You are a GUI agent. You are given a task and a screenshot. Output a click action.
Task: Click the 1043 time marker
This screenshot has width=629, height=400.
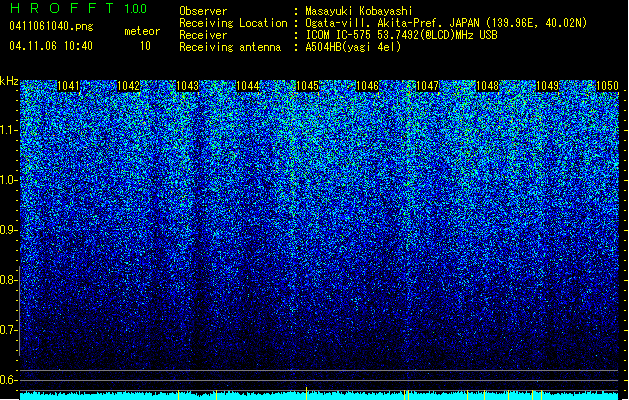(188, 86)
